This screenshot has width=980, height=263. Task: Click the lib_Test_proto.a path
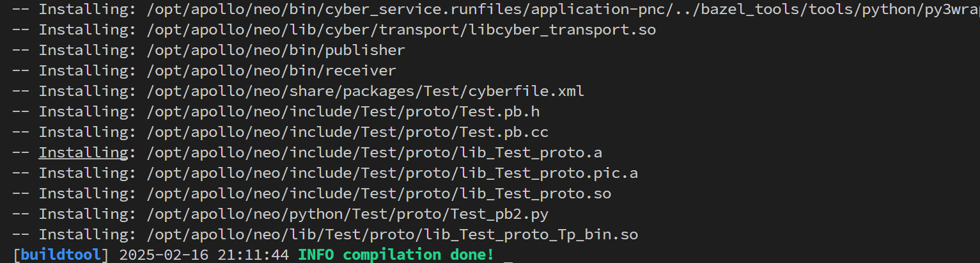pyautogui.click(x=375, y=152)
